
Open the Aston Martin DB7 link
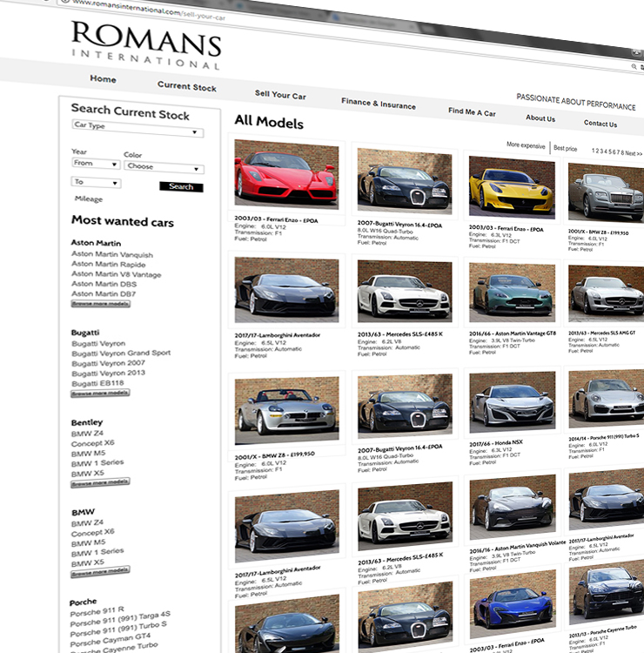[x=104, y=294]
